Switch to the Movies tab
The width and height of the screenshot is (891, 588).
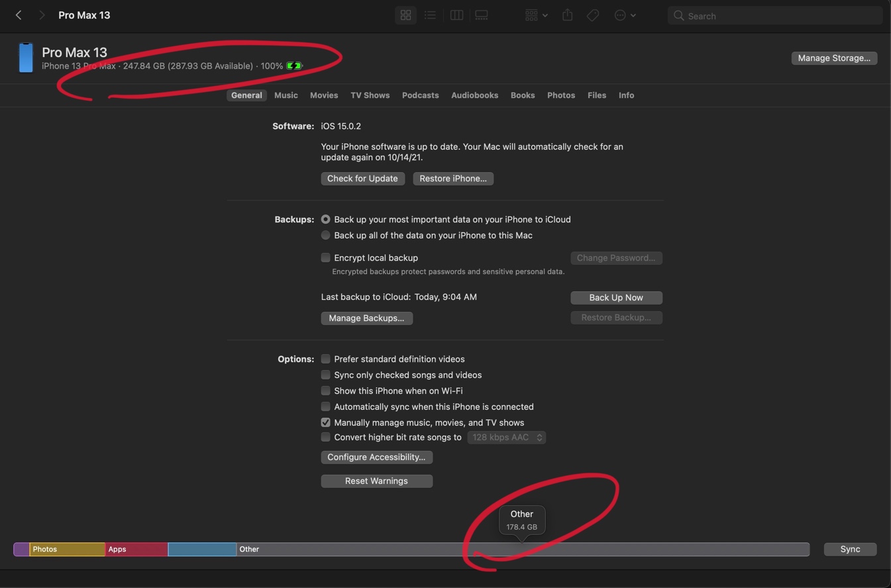324,95
